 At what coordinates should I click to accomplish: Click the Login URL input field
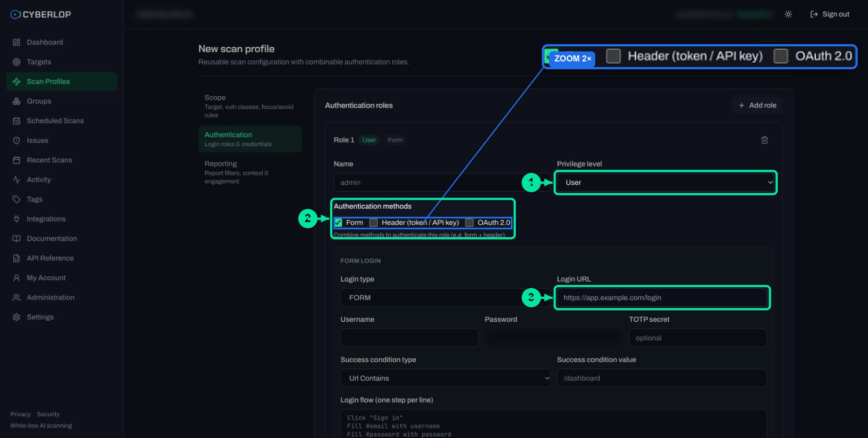tap(662, 298)
